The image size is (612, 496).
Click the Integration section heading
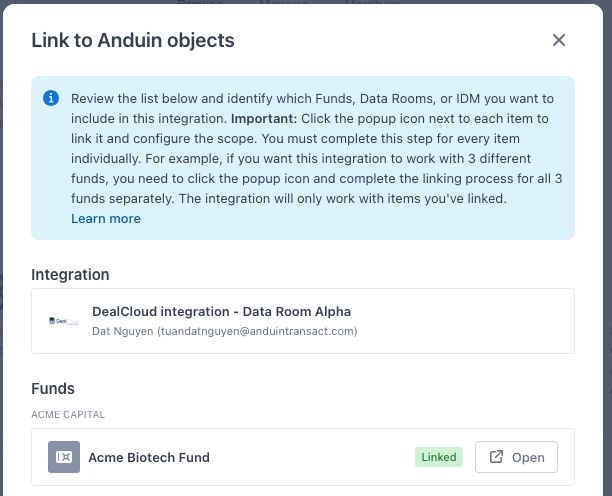tap(70, 274)
